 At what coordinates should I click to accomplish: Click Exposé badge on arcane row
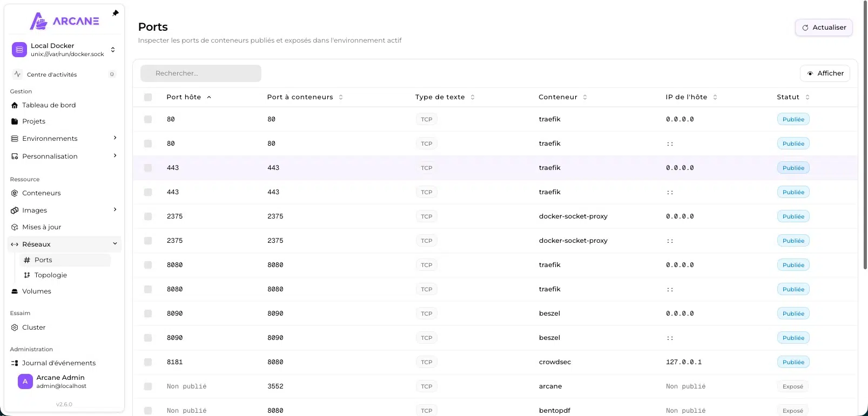tap(793, 386)
